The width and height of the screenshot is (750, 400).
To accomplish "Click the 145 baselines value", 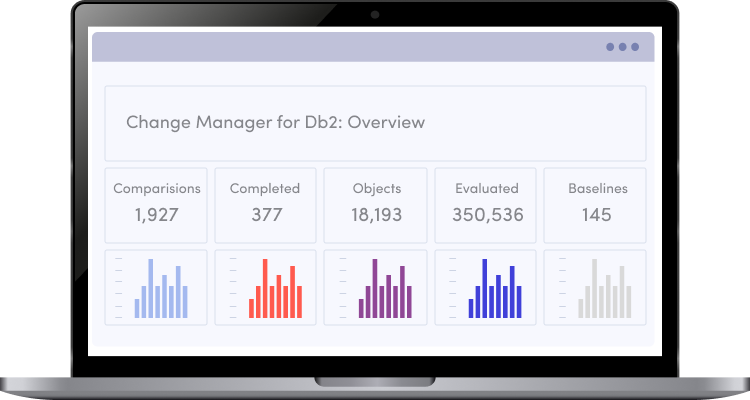I will click(x=596, y=214).
